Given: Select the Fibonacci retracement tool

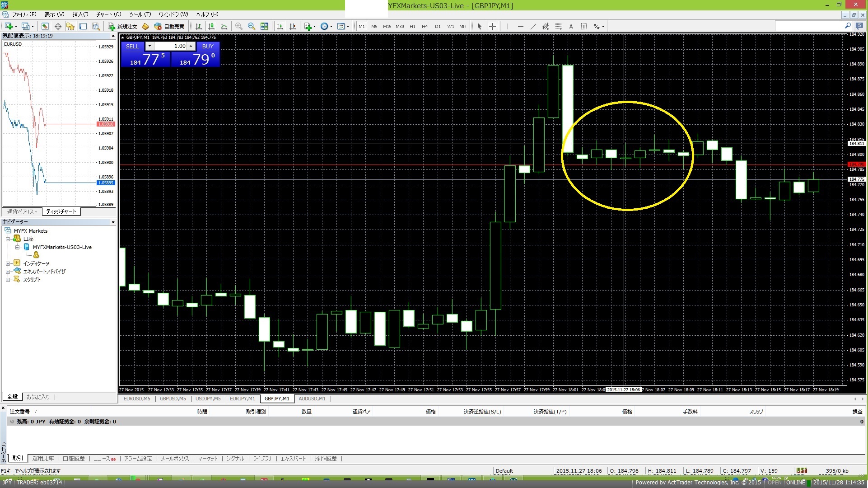Looking at the screenshot, I should tap(558, 26).
